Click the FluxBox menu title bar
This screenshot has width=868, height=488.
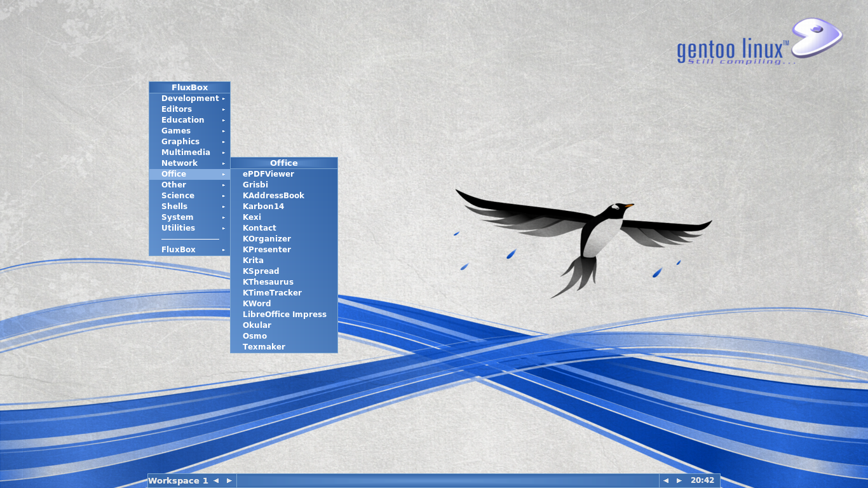[x=189, y=88]
